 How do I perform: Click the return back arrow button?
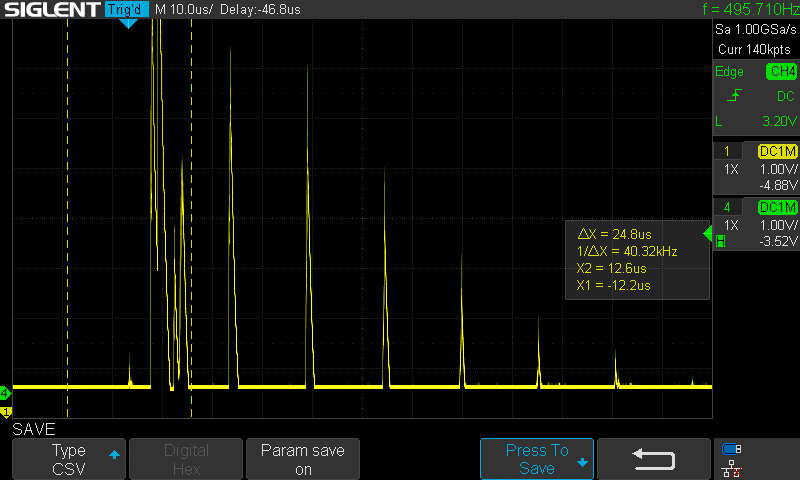coord(654,459)
